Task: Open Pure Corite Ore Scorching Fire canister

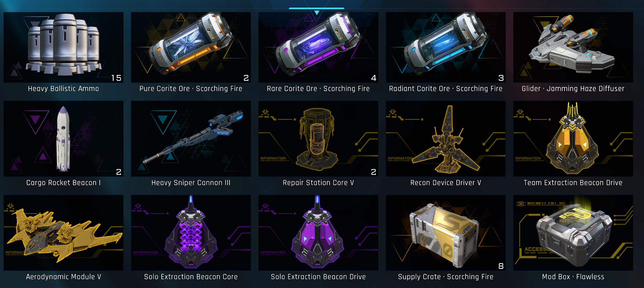Action: (191, 47)
